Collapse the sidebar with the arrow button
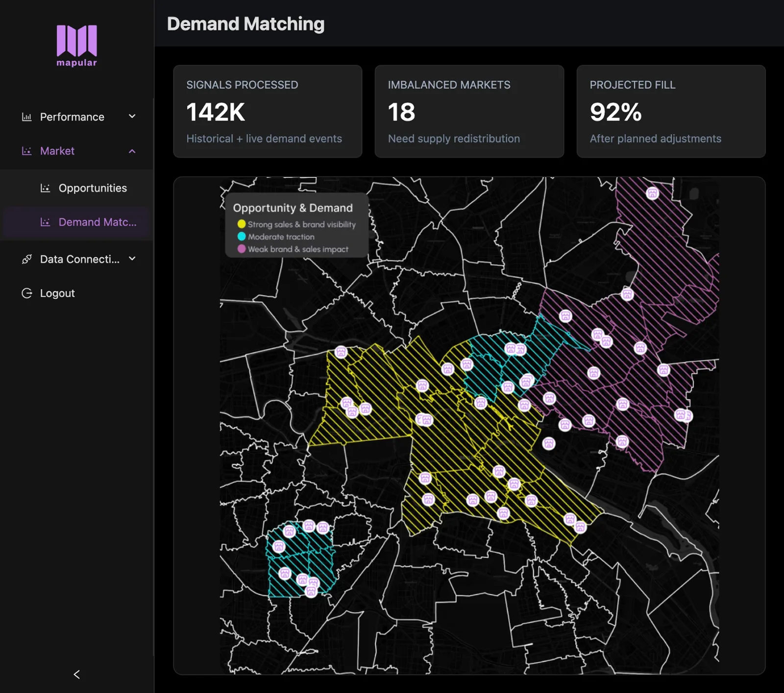The image size is (784, 693). pos(76,674)
